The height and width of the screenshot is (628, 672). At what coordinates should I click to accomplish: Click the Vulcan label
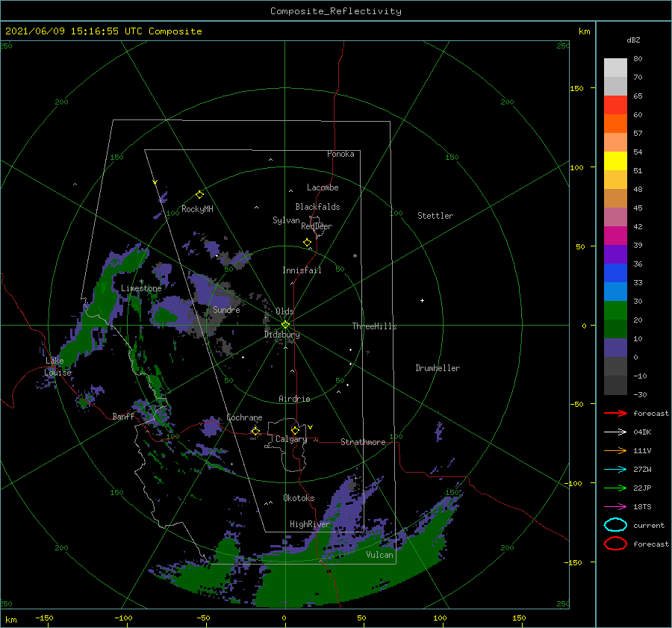(379, 555)
